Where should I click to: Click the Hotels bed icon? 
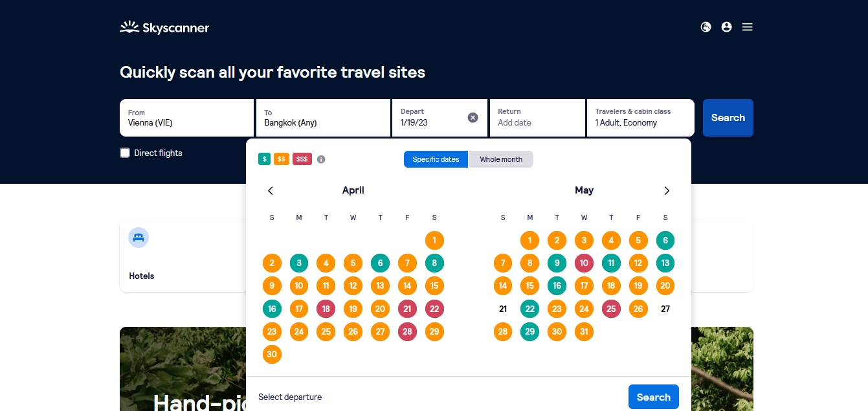pos(139,238)
